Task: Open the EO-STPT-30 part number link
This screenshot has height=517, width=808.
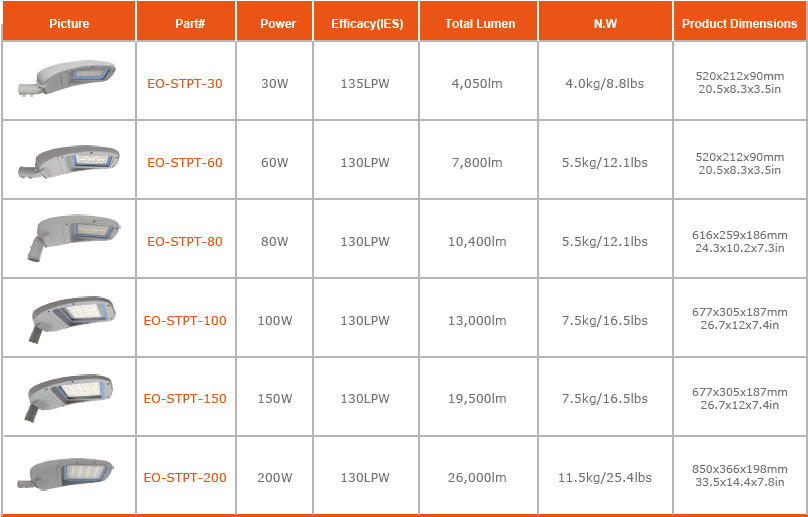Action: click(x=185, y=84)
